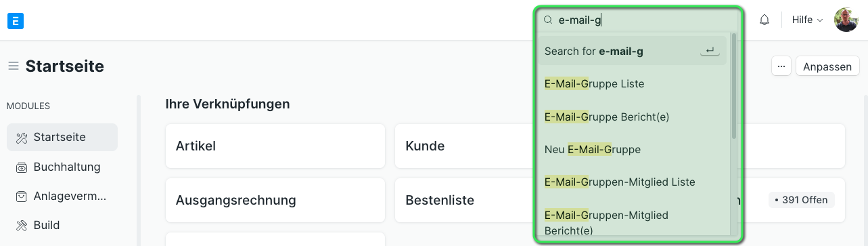The width and height of the screenshot is (868, 246).
Task: Open the user avatar menu
Action: pyautogui.click(x=846, y=20)
